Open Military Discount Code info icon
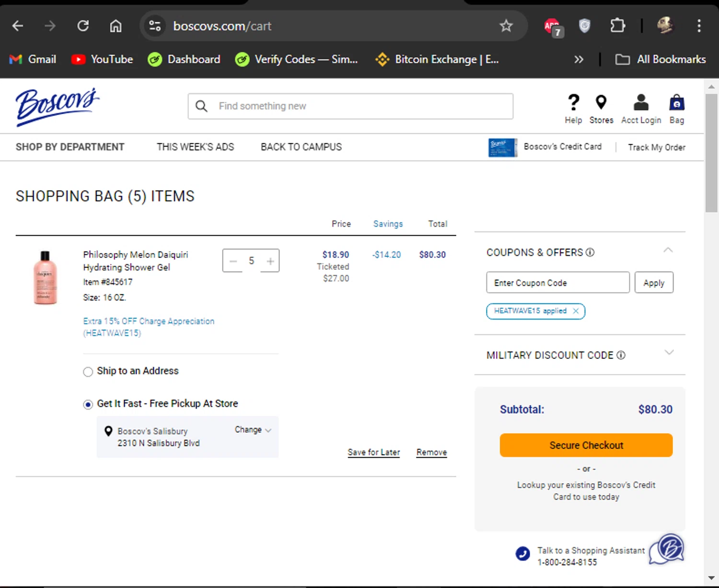 click(x=621, y=355)
